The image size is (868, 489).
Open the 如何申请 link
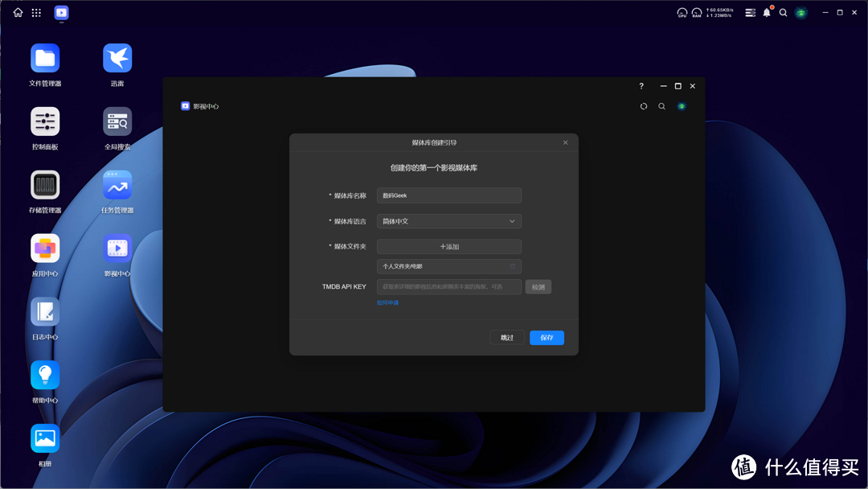point(387,303)
